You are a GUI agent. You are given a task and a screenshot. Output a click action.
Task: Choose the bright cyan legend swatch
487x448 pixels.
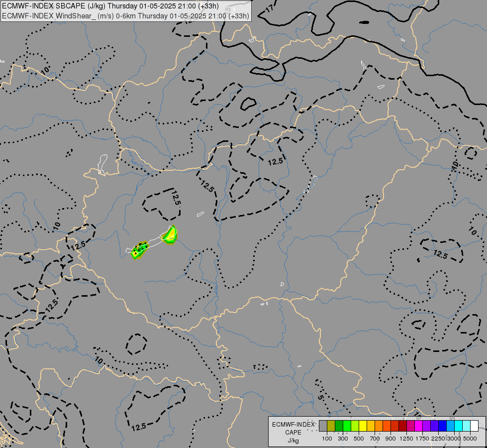[x=458, y=426]
